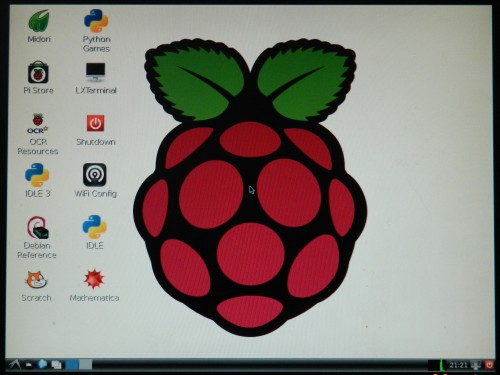This screenshot has width=500, height=375.
Task: Click the screen lock monitor tray icon
Action: pos(476,365)
